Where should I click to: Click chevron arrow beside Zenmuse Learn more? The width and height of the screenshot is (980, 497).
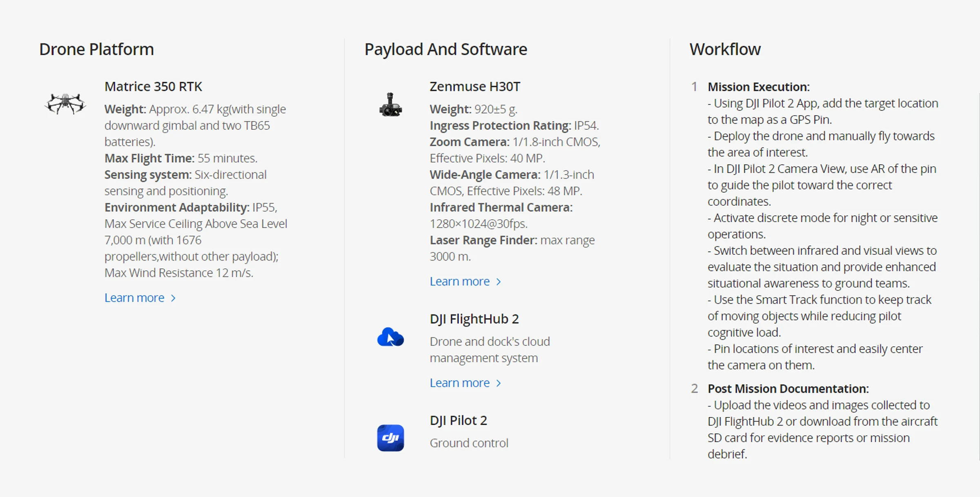click(x=499, y=282)
